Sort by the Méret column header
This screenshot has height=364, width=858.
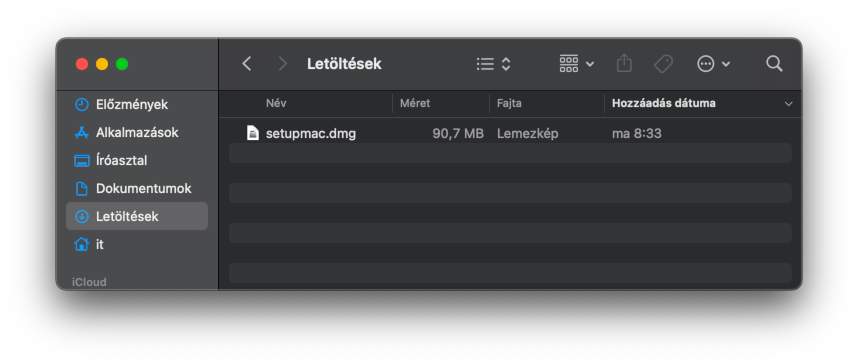[415, 103]
